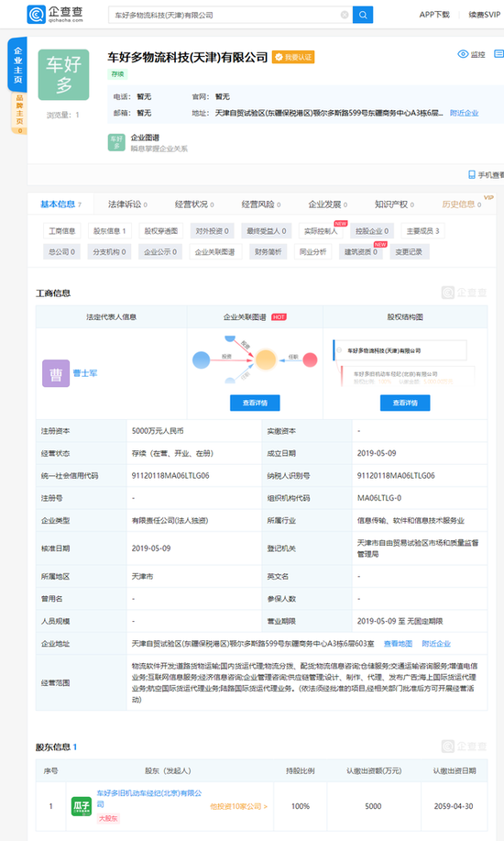This screenshot has width=504, height=841.
Task: Click 查看详情 under 企业关联图谱
Action: [255, 403]
